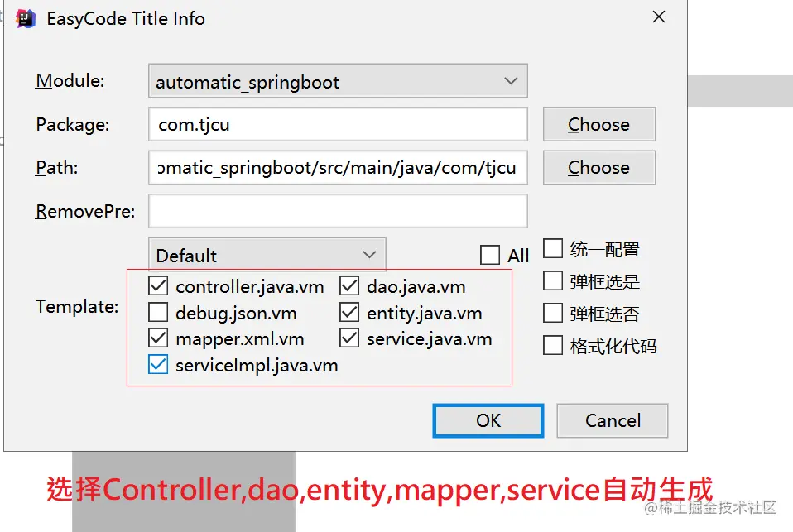Uncheck service.java.vm template
The height and width of the screenshot is (532, 793).
(x=349, y=338)
